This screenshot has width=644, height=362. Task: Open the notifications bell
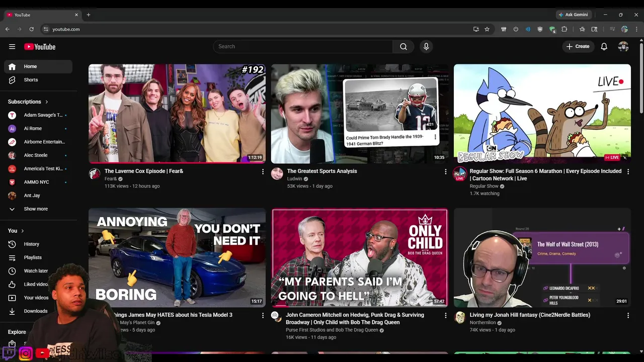point(604,46)
